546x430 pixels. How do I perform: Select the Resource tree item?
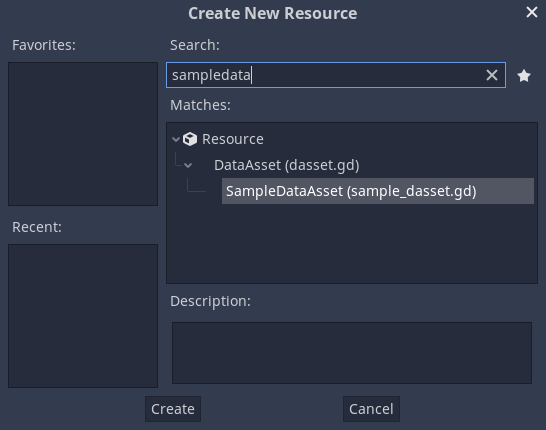(233, 139)
